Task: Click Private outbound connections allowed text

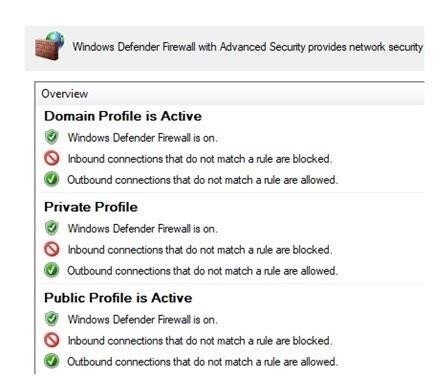Action: pos(203,271)
